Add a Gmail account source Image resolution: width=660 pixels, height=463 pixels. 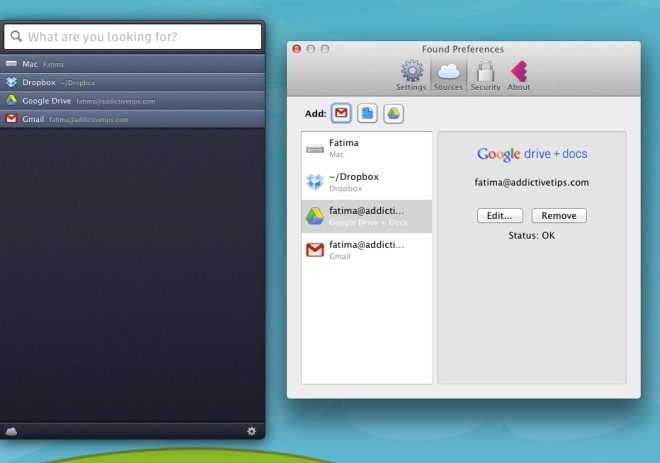pos(342,114)
